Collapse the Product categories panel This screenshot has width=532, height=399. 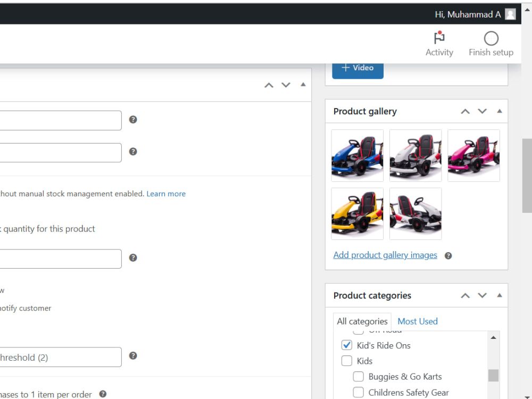[x=500, y=295]
